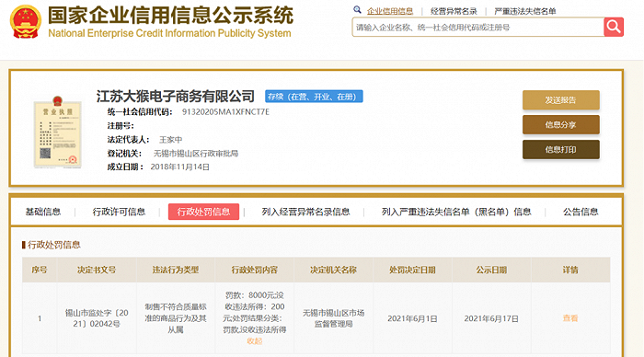This screenshot has width=644, height=357.
Task: Open the 行政处罚信息 tab
Action: coord(203,212)
